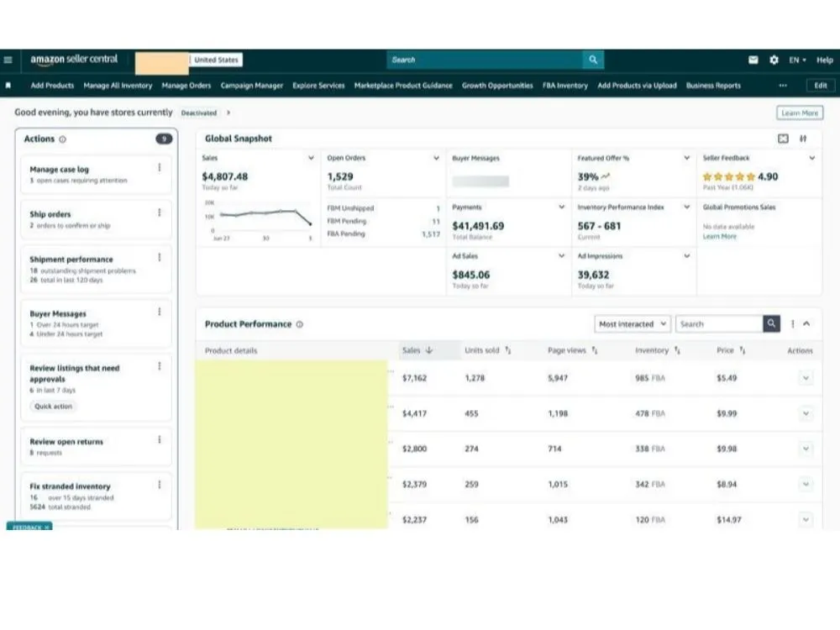Open actions dropdown for the $7,162 product row
Image resolution: width=840 pixels, height=630 pixels.
(806, 378)
